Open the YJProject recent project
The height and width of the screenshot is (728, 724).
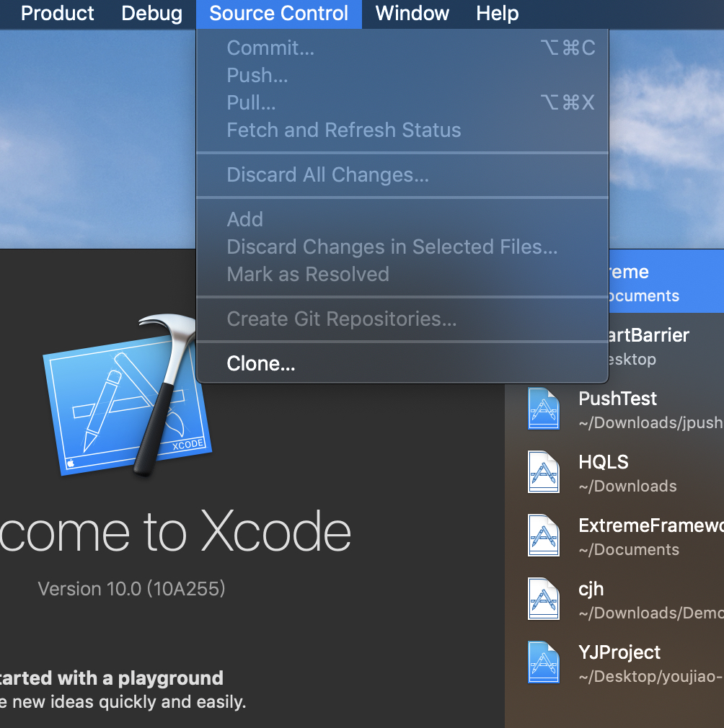click(x=614, y=662)
